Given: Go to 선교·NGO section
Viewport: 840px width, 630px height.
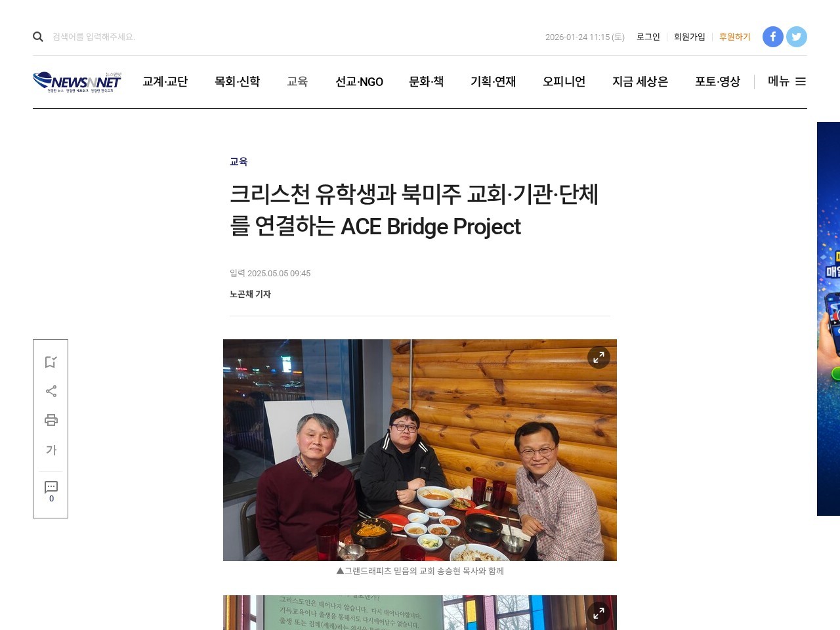Looking at the screenshot, I should [359, 81].
